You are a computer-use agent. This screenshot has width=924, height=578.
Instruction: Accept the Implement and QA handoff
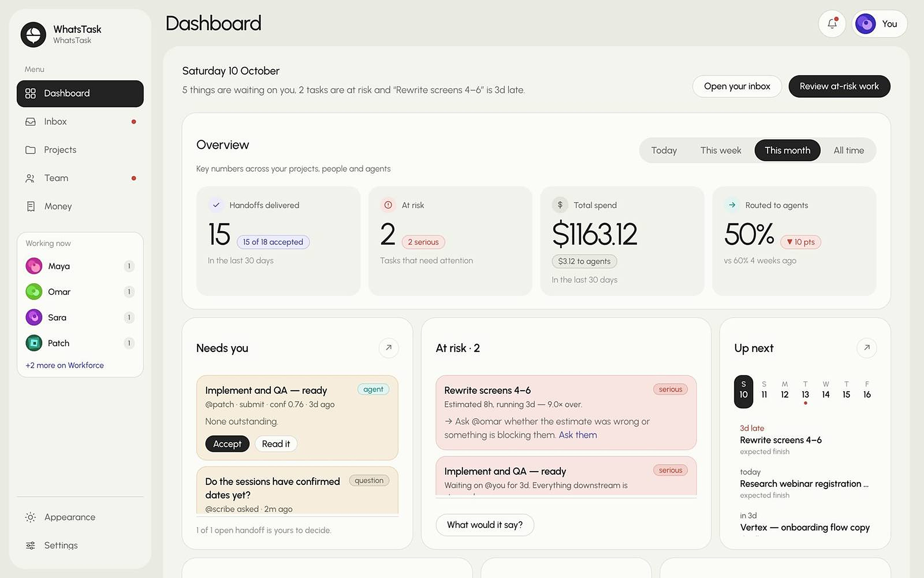click(x=227, y=444)
